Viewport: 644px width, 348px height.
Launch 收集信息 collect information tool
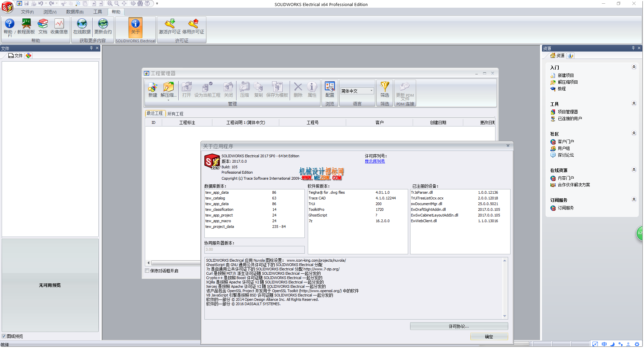[59, 27]
